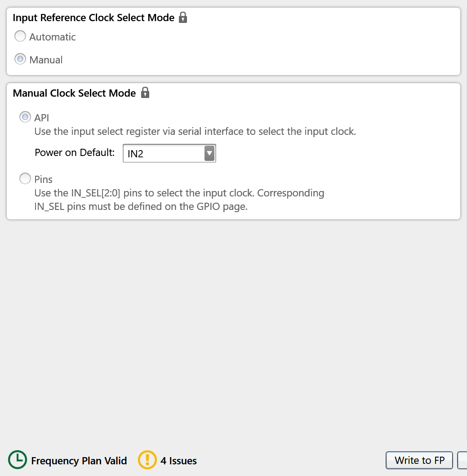
Task: Click the yellow warning icon near 4 Issues
Action: [x=147, y=460]
